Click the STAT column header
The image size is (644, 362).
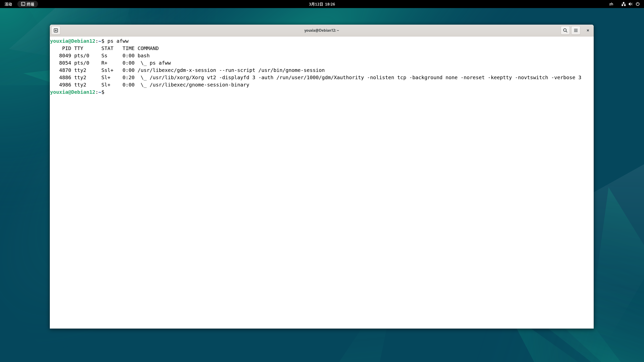107,48
